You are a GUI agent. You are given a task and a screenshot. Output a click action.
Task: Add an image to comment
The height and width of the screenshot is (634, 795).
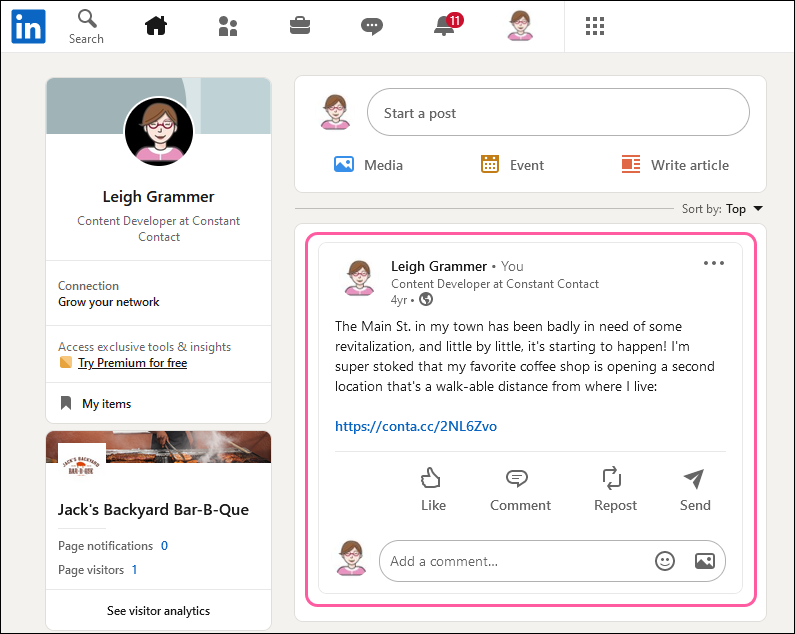click(705, 561)
